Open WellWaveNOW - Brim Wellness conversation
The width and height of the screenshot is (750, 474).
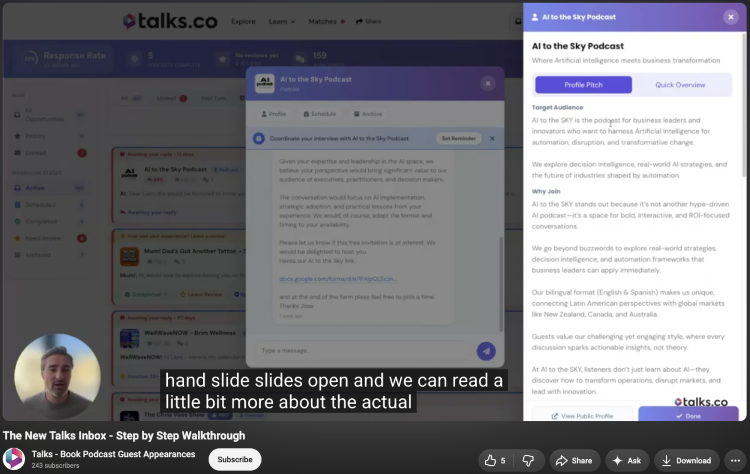pyautogui.click(x=179, y=348)
